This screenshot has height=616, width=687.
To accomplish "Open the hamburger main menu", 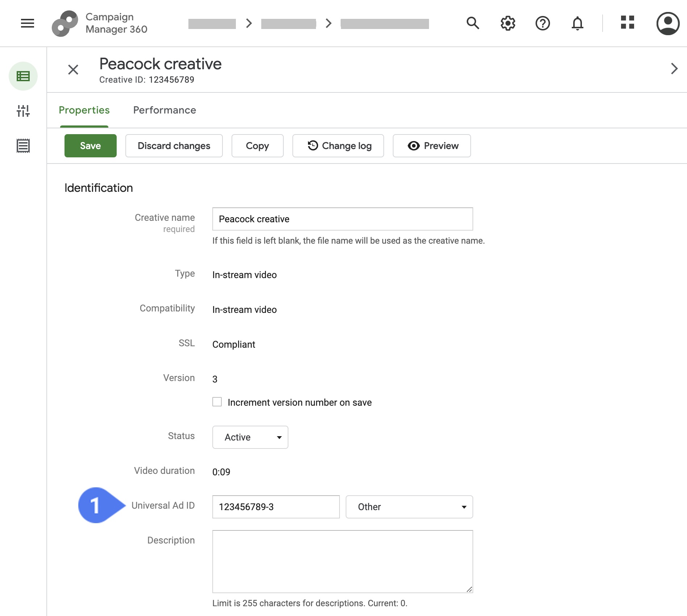I will tap(28, 24).
